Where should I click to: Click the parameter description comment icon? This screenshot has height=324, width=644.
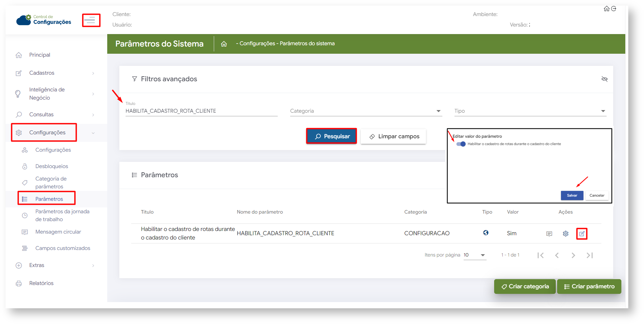click(549, 234)
